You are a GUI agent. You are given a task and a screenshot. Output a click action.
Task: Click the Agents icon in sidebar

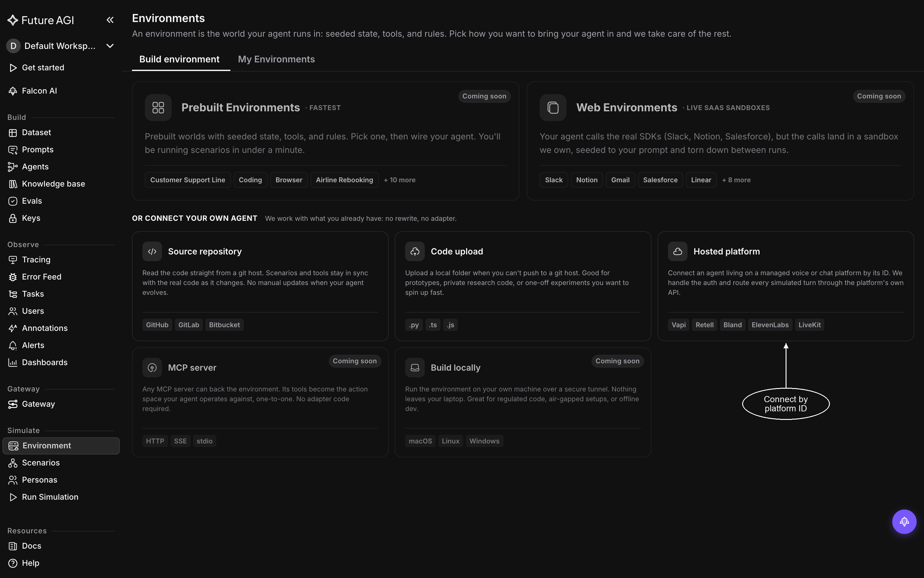coord(13,167)
